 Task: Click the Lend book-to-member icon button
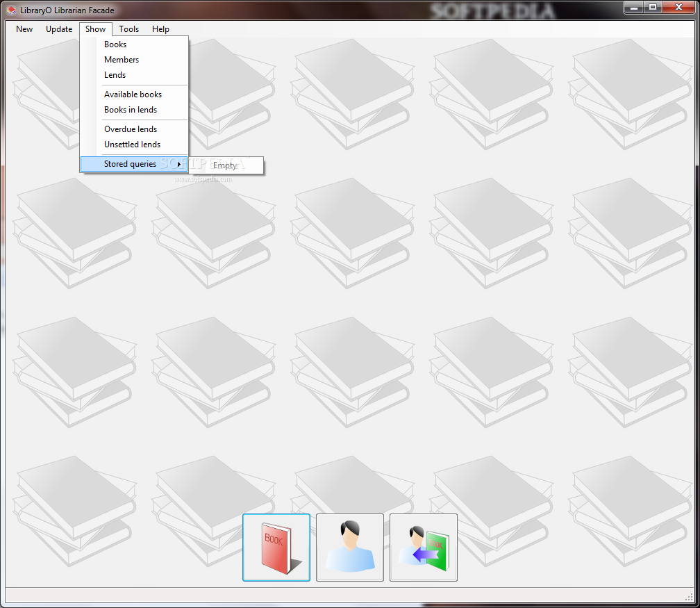click(x=424, y=548)
